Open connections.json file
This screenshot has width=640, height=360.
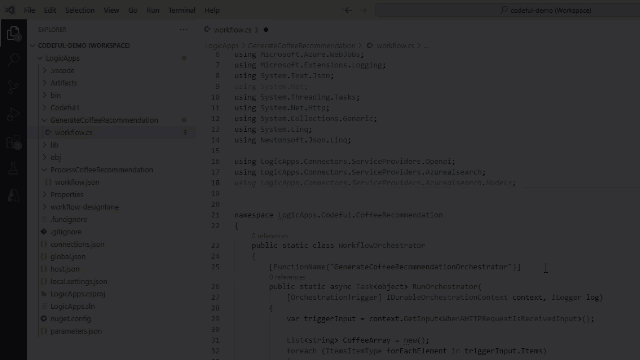tap(77, 244)
